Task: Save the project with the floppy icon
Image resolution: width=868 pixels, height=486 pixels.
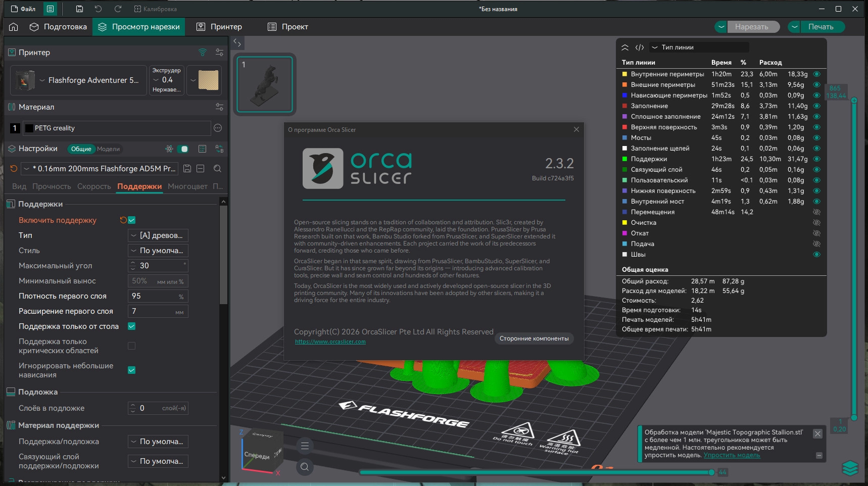Action: [x=79, y=9]
